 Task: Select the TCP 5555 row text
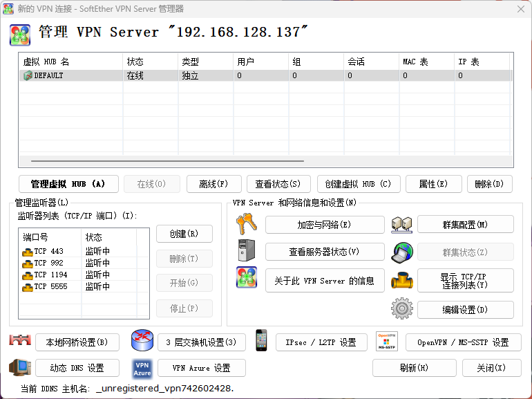pyautogui.click(x=51, y=286)
